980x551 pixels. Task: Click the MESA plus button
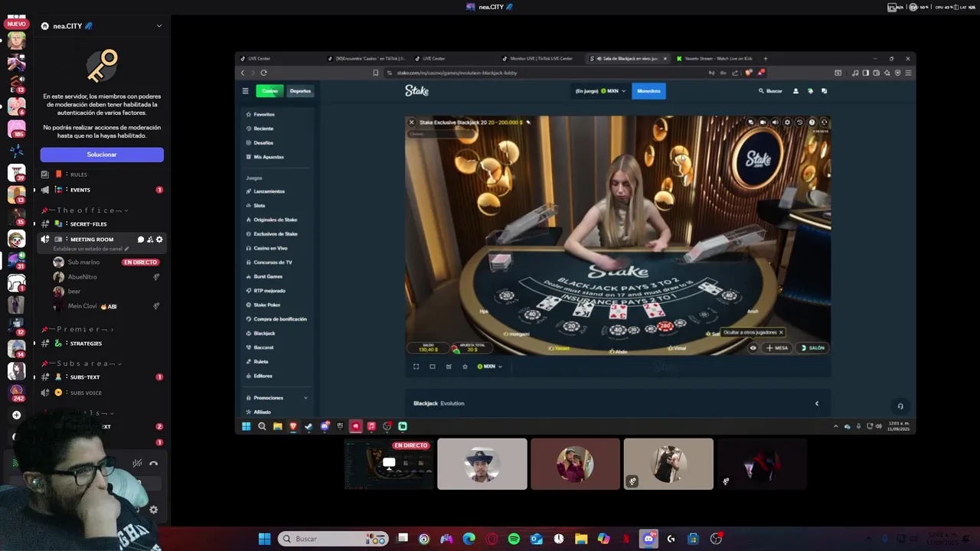[x=776, y=348]
